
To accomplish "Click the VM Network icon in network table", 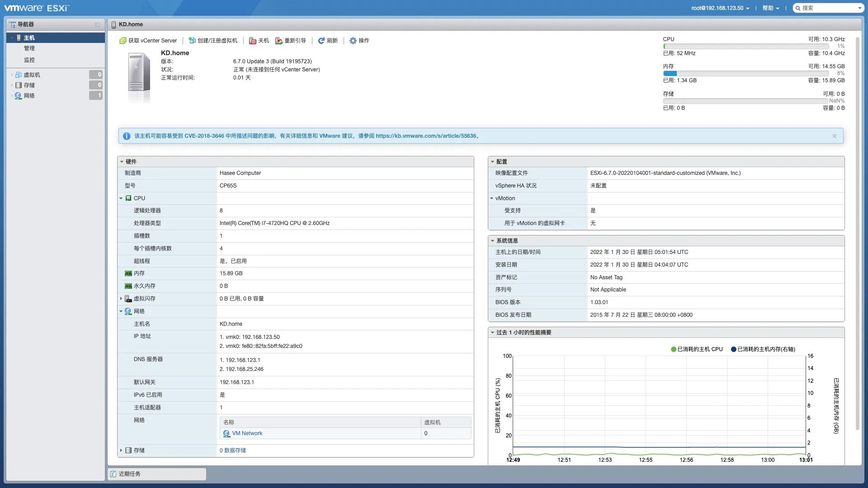I will tap(226, 433).
